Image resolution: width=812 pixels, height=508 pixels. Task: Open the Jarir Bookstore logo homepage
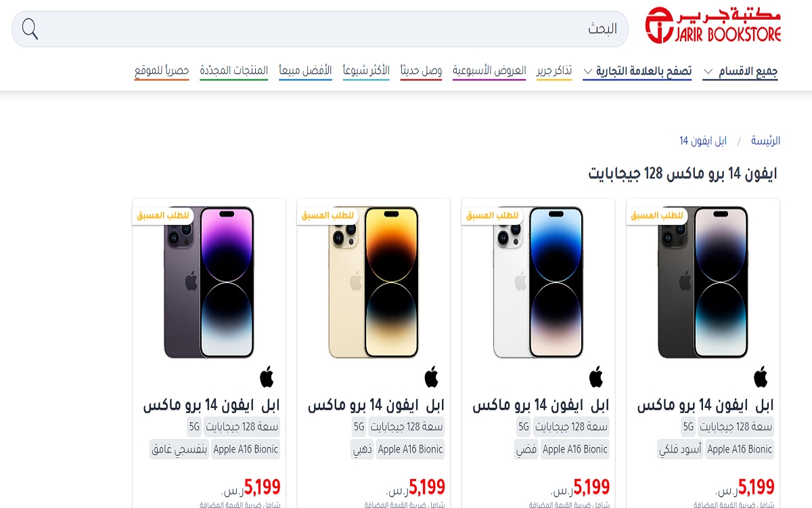click(713, 26)
